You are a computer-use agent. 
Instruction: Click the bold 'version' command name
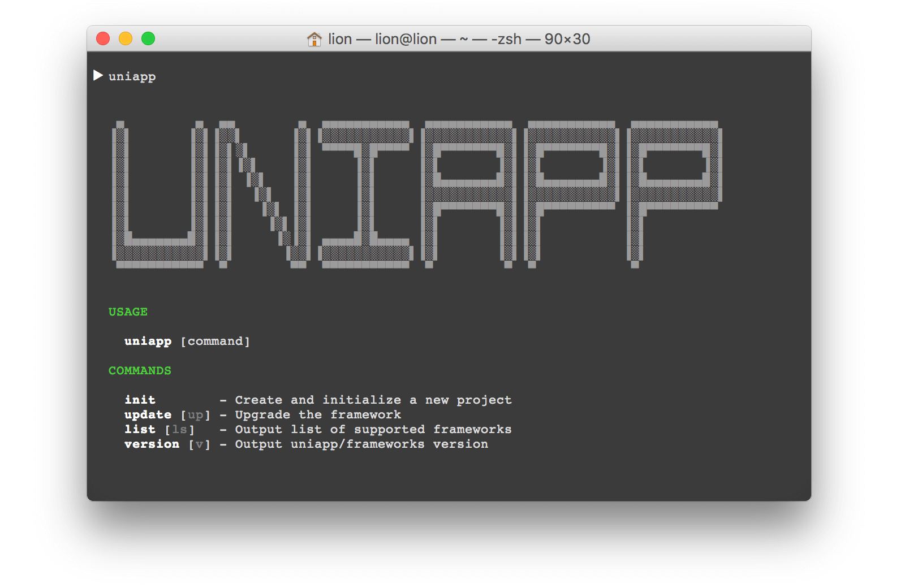point(152,444)
